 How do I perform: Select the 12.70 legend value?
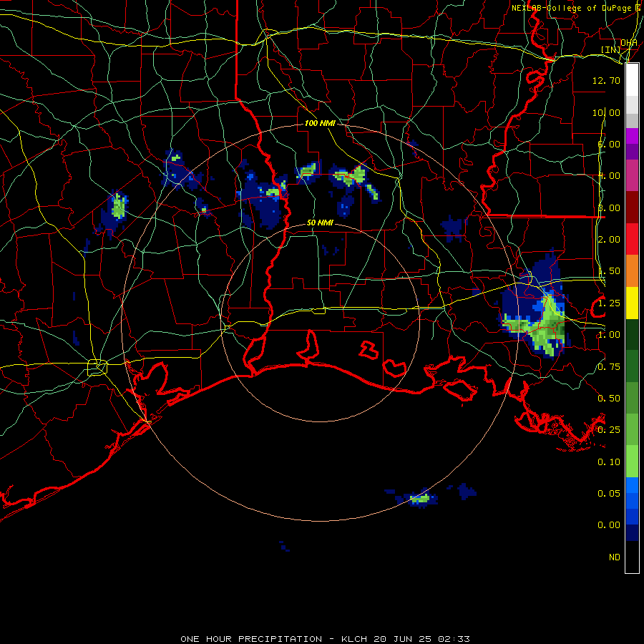tap(606, 80)
